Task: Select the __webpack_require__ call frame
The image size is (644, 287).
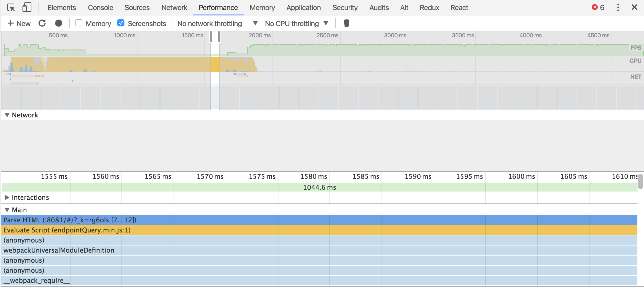Action: pyautogui.click(x=319, y=280)
